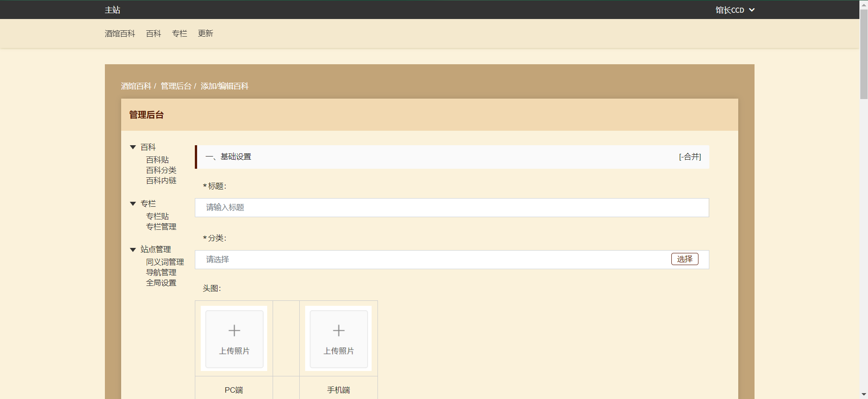Screen dimensions: 868x399
Task: Focus the 标题 title input field
Action: point(451,208)
